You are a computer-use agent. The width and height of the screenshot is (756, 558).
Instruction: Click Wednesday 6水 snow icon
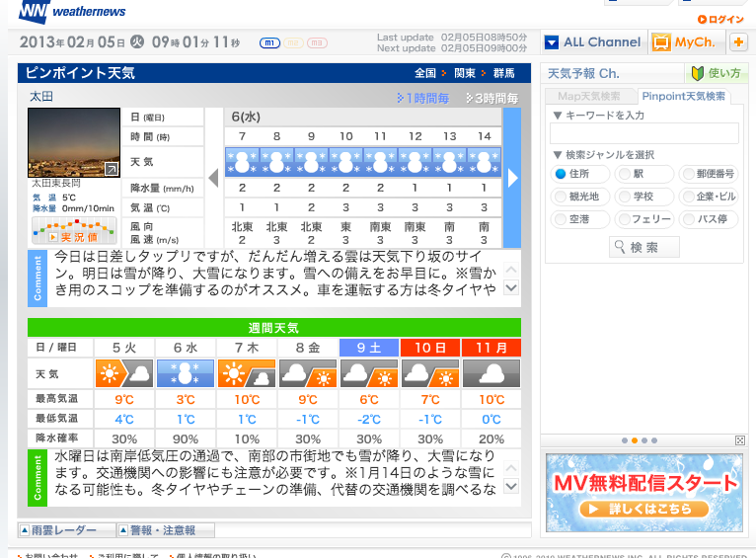[x=186, y=373]
